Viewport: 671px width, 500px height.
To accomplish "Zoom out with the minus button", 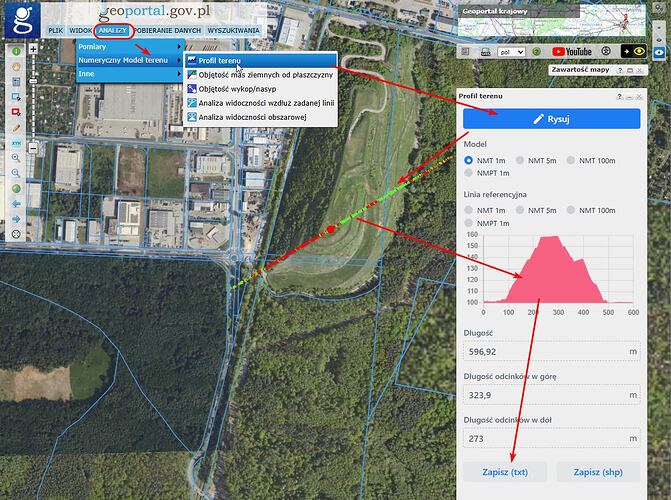I will pyautogui.click(x=33, y=148).
